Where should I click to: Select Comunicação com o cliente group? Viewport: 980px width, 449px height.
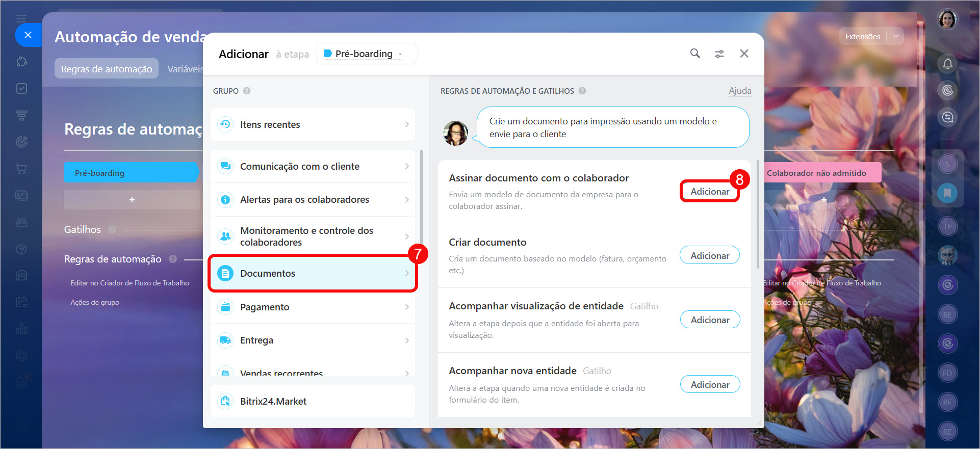pyautogui.click(x=313, y=166)
